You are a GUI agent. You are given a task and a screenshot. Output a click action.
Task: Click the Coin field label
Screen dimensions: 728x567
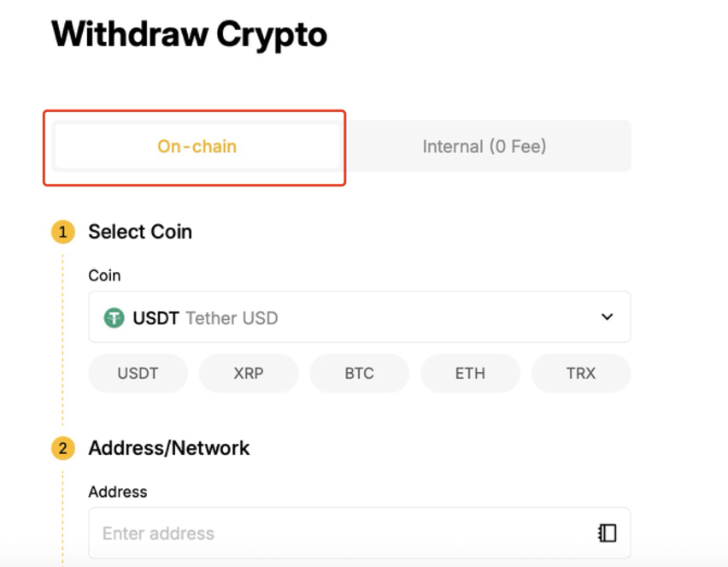104,275
